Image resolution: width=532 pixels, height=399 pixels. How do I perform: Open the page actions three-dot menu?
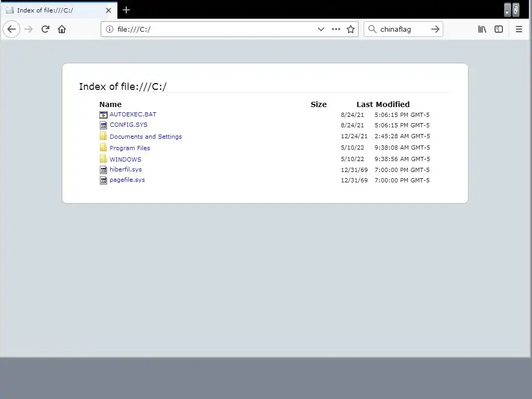coord(336,29)
